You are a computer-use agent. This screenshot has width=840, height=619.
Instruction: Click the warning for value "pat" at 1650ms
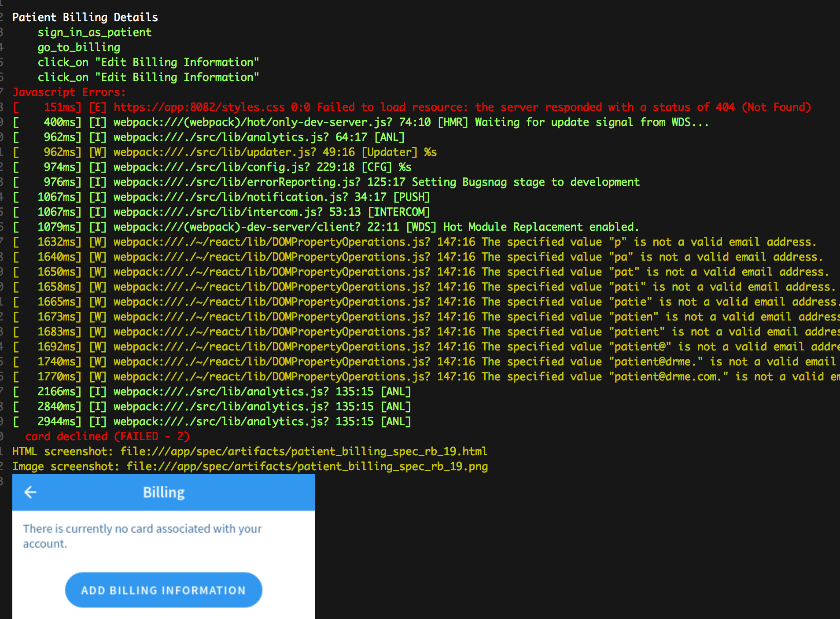tap(421, 272)
